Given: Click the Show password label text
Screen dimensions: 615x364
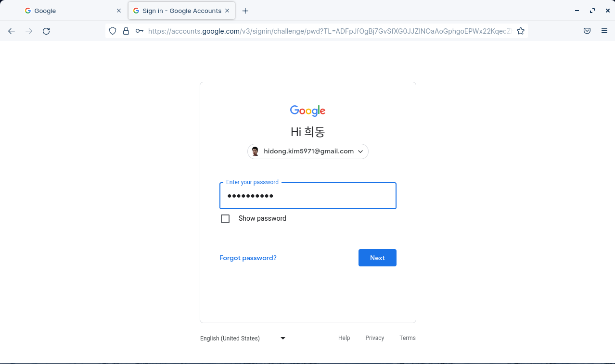Looking at the screenshot, I should 262,218.
